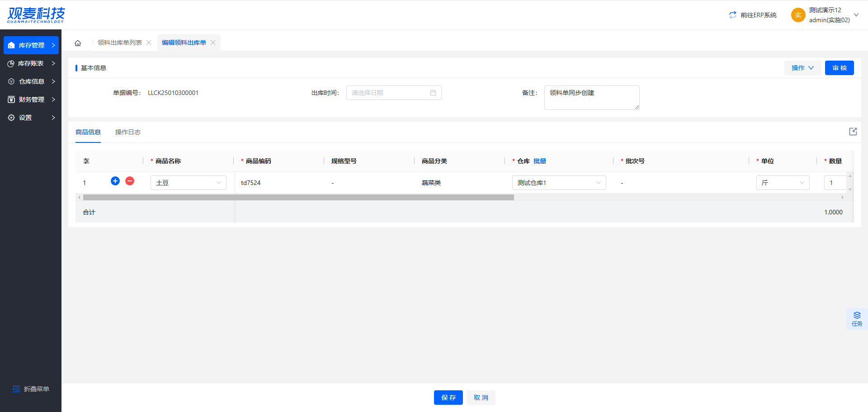Click the horizontal scrollbar left arrow
This screenshot has width=868, height=412.
click(x=79, y=197)
